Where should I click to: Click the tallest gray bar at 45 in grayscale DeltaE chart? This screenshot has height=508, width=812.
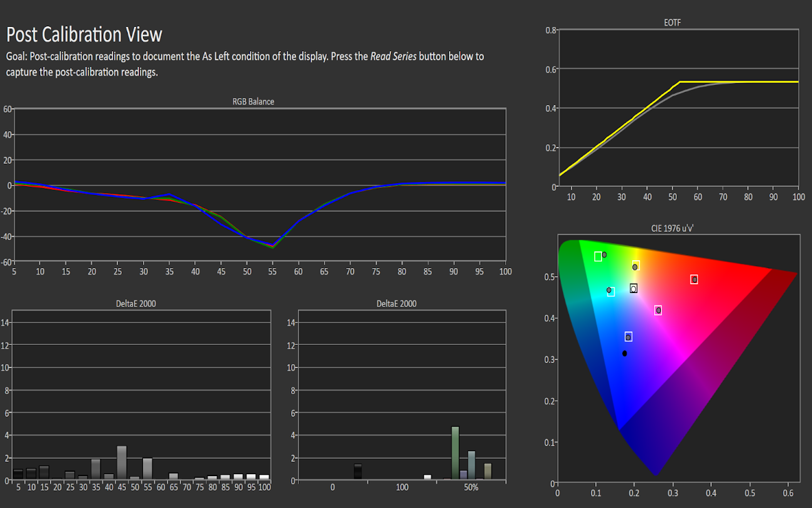[122, 462]
